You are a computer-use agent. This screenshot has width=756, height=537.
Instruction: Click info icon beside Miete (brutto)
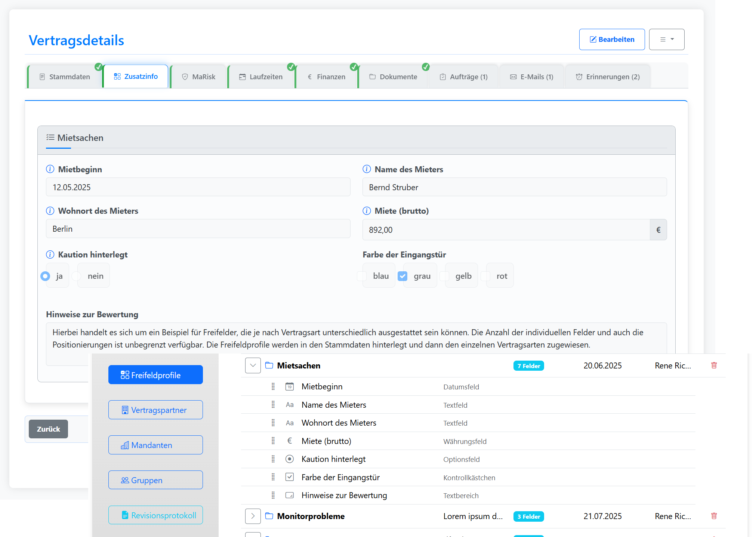point(367,211)
